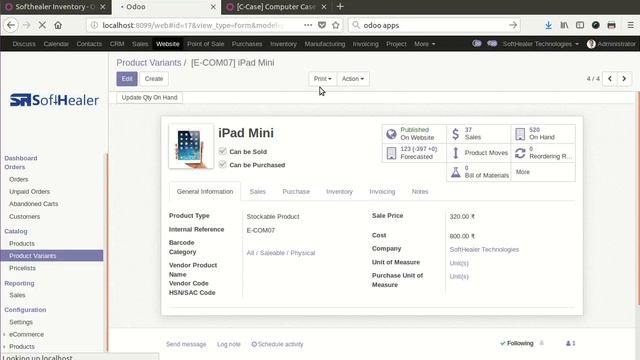Open Reordering Rules stat button
This screenshot has height=360, width=640.
click(543, 153)
